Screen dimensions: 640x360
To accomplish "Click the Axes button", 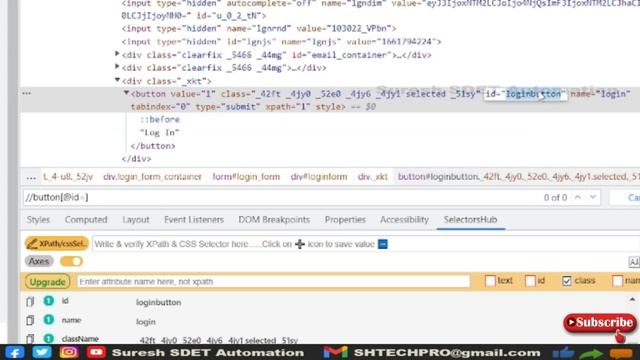I will tap(39, 261).
